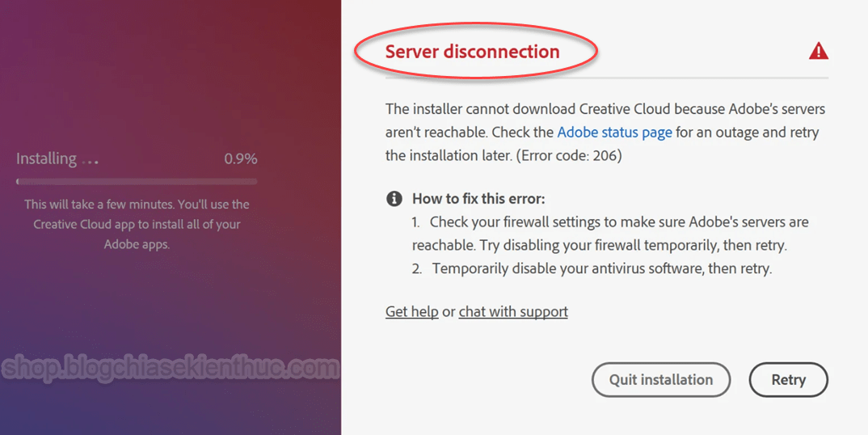Open the Adobe status page link
This screenshot has width=868, height=435.
click(x=614, y=133)
